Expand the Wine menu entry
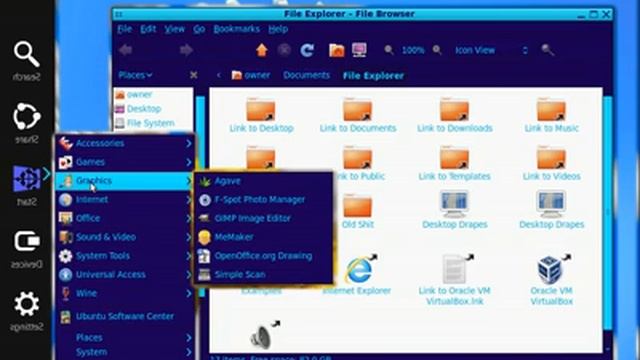 tap(124, 293)
